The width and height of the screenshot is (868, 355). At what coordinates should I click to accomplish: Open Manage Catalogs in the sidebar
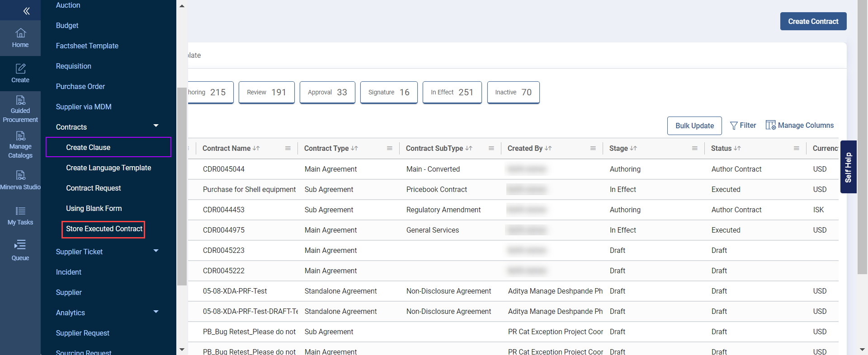(x=20, y=145)
